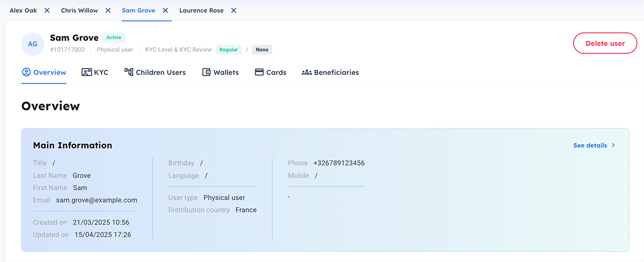644x262 pixels.
Task: Close the Chris Willow tab
Action: click(108, 10)
